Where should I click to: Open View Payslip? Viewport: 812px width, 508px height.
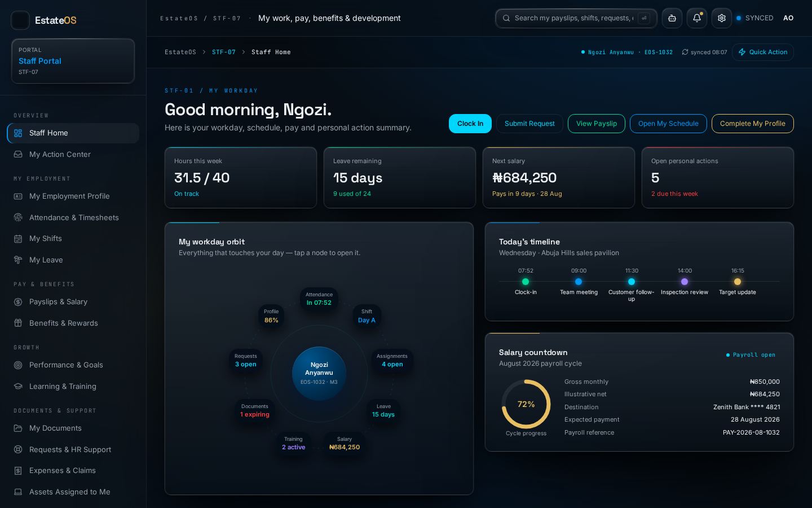(x=597, y=124)
